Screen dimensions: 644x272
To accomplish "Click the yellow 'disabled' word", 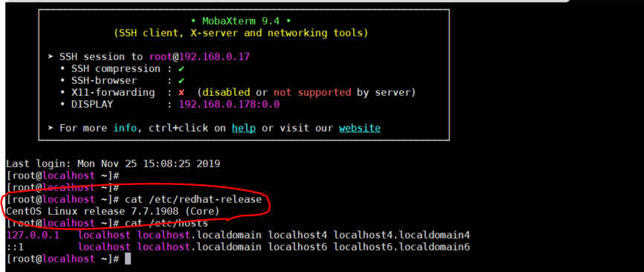I will 226,92.
